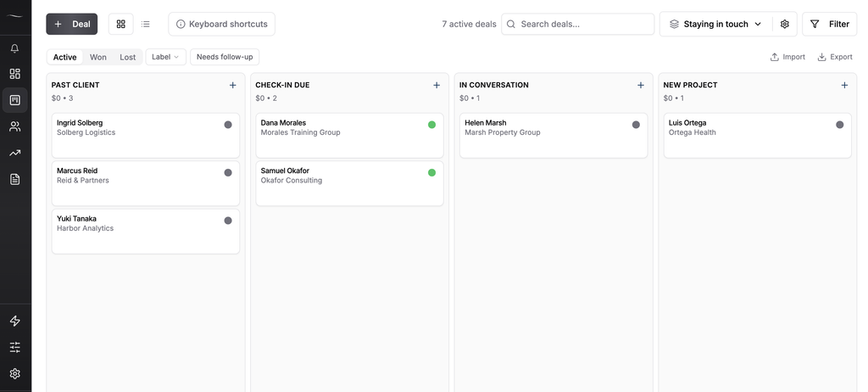Click Luis Ortega's gray status dot
868x392 pixels.
click(840, 125)
